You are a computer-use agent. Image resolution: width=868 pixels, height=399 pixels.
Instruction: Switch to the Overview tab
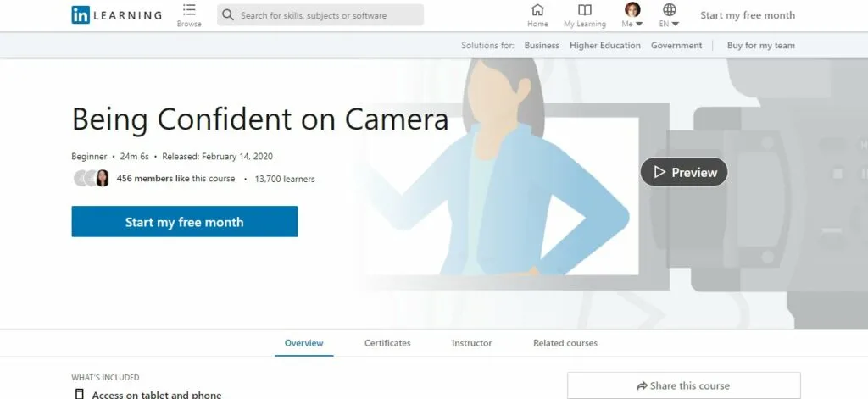click(x=304, y=343)
